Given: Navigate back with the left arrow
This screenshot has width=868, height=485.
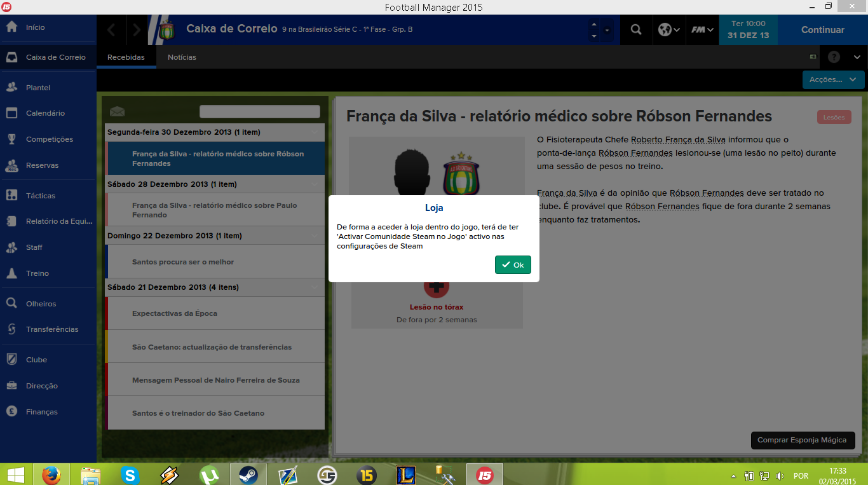Looking at the screenshot, I should click(112, 30).
